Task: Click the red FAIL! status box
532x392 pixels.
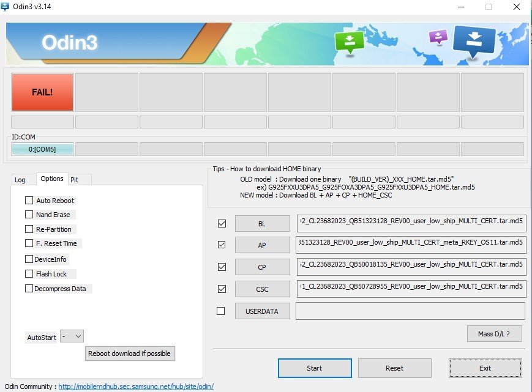Action: point(42,92)
